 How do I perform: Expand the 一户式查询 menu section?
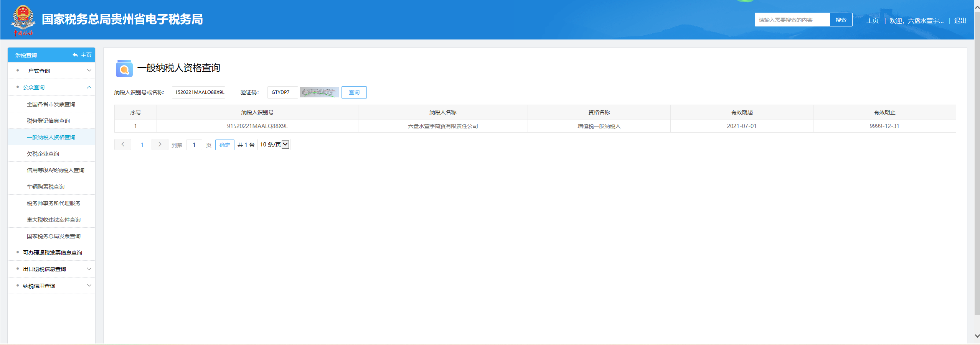point(89,71)
